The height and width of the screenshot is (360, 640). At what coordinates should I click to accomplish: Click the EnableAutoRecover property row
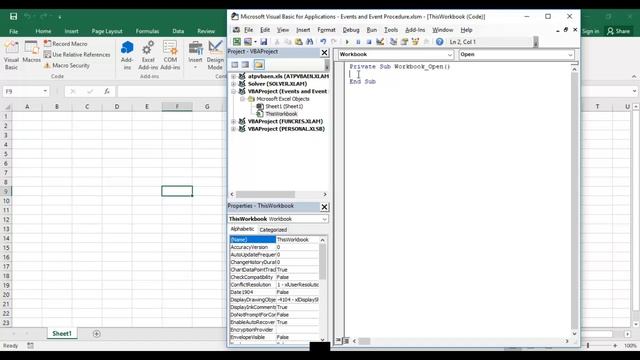274,322
